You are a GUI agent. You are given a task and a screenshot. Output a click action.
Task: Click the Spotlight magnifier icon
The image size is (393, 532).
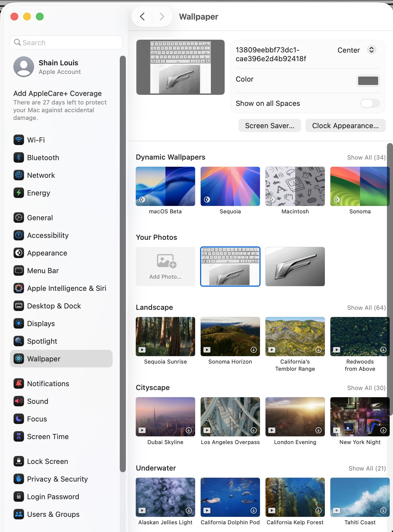point(19,341)
